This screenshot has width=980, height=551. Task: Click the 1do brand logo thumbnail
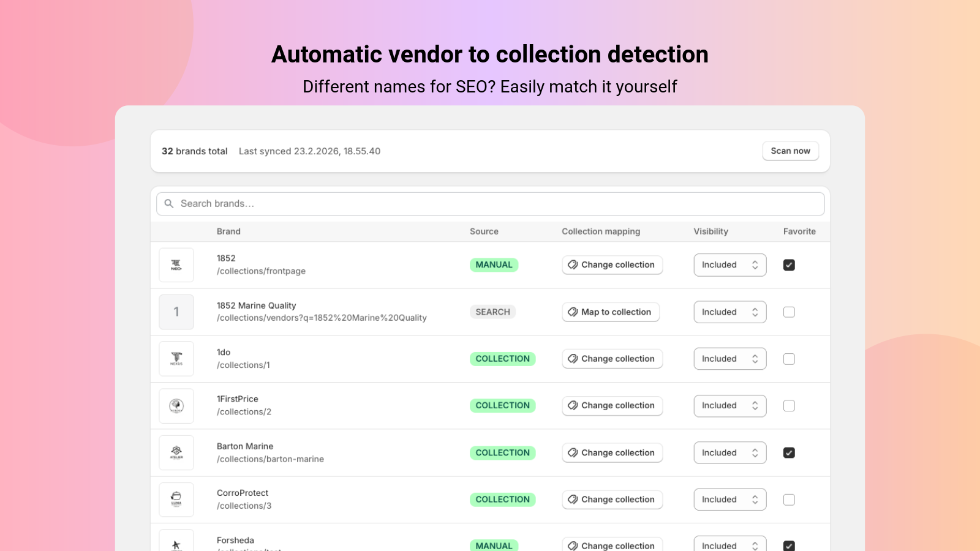[x=176, y=359]
